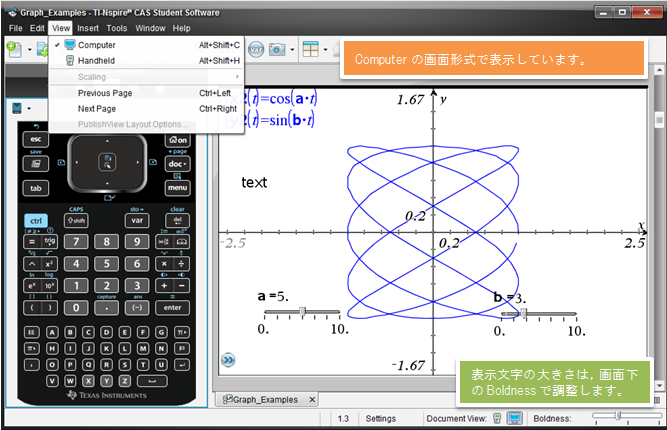Select Computer view in View menu

[x=147, y=45]
